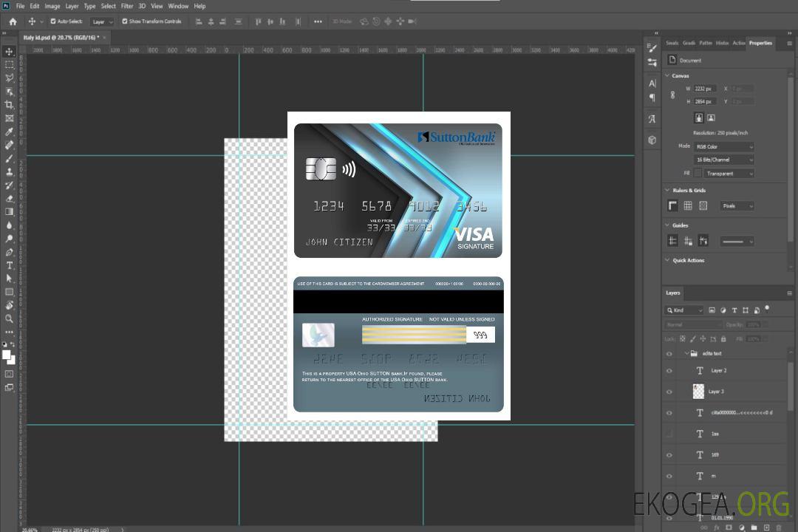Hide the 'm' text layer

669,477
